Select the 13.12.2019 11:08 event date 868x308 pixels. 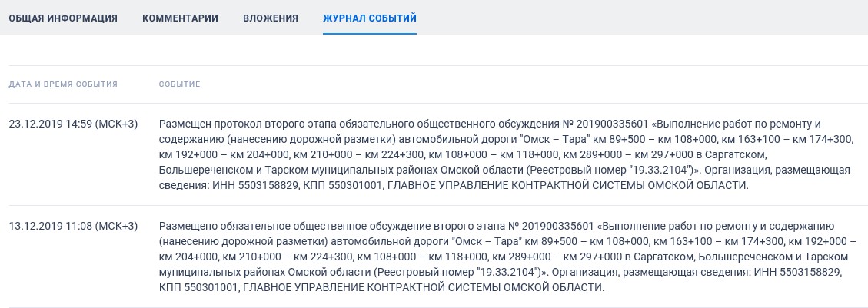(73, 226)
